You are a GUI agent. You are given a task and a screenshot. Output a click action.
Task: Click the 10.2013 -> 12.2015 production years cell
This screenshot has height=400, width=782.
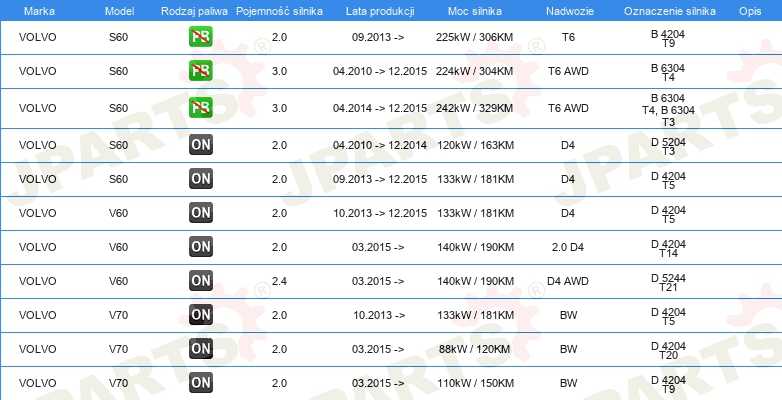coord(380,213)
